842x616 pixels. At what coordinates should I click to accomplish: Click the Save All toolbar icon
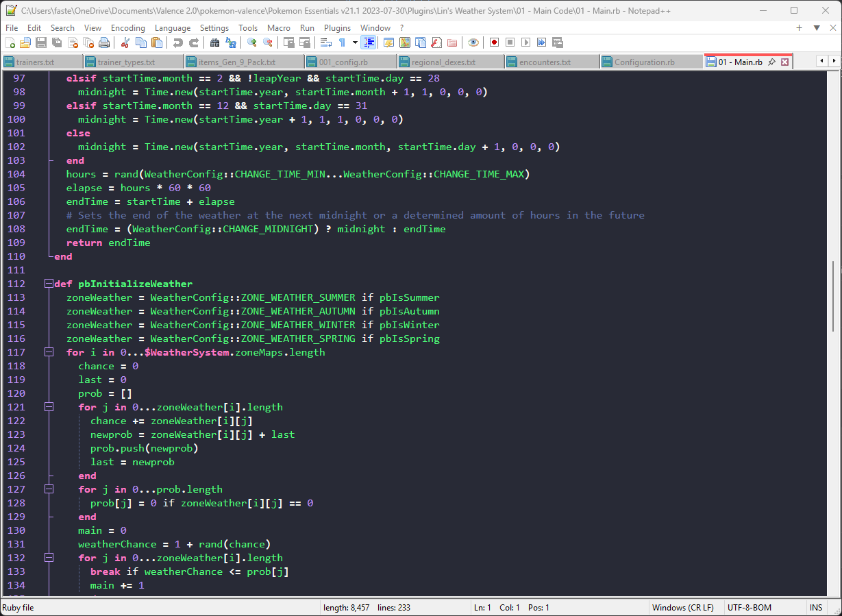tap(56, 42)
